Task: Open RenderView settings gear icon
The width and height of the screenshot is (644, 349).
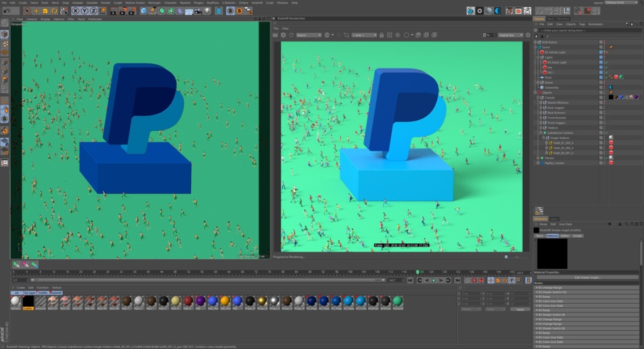Action: (x=528, y=35)
